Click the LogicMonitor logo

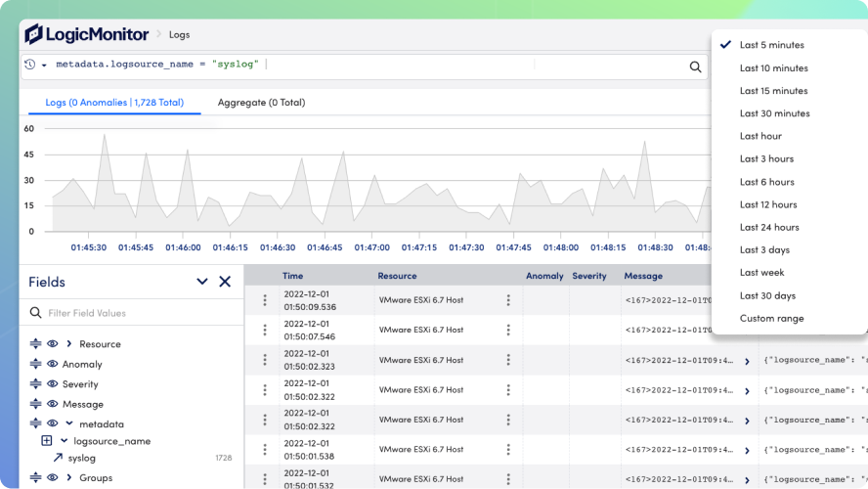[87, 34]
